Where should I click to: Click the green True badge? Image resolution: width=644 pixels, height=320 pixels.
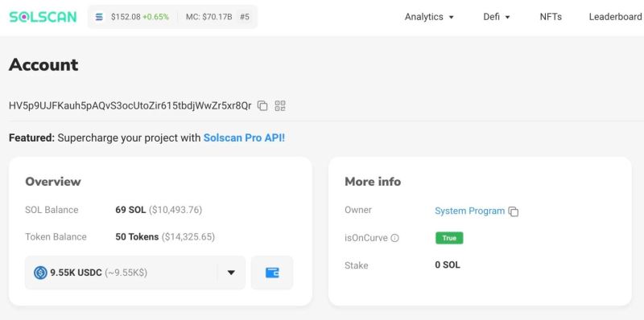coord(449,238)
